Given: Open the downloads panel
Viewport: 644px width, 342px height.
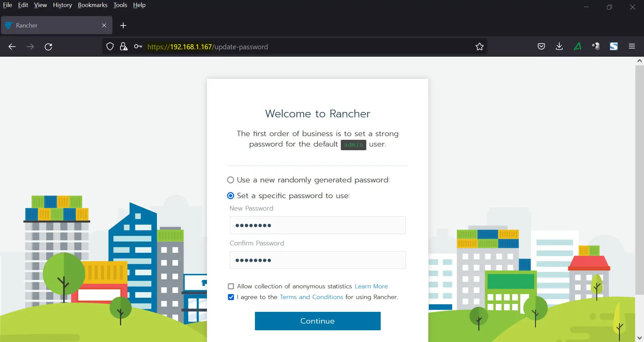Looking at the screenshot, I should [559, 47].
